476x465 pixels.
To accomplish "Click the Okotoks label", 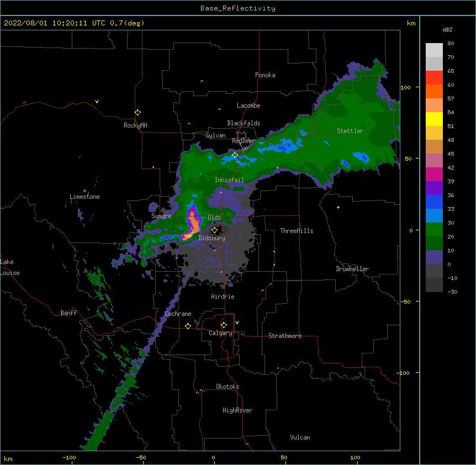I will coord(228,387).
